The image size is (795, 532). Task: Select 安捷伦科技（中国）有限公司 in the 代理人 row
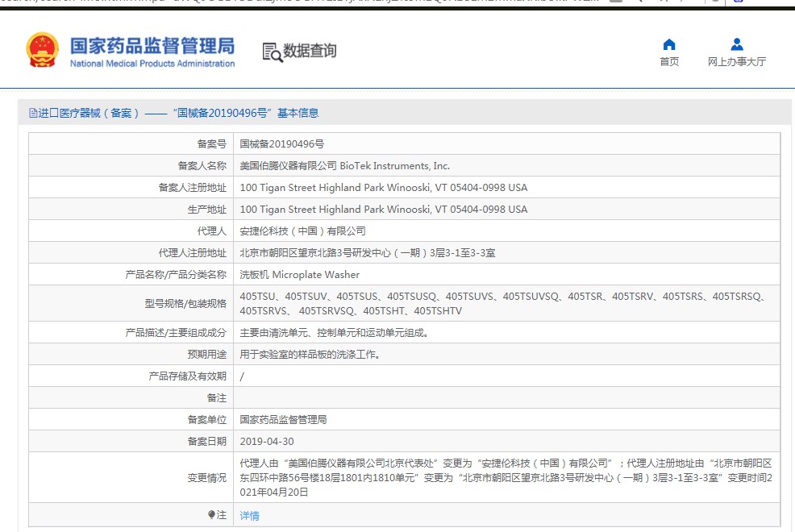click(x=302, y=231)
